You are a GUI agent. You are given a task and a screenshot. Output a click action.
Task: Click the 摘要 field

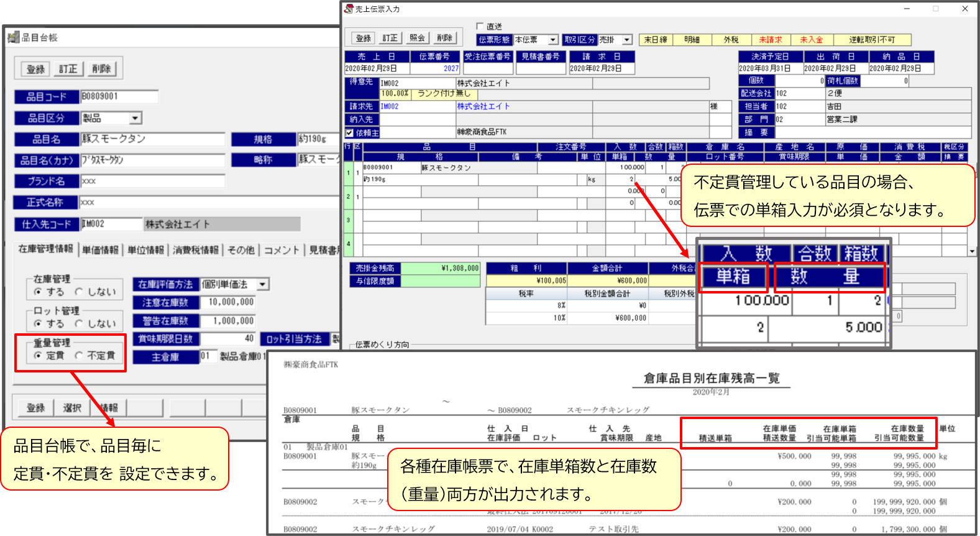(872, 132)
